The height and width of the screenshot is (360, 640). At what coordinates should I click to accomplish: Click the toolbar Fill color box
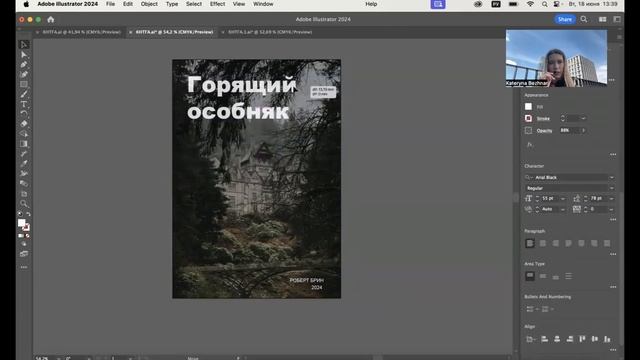tap(22, 223)
